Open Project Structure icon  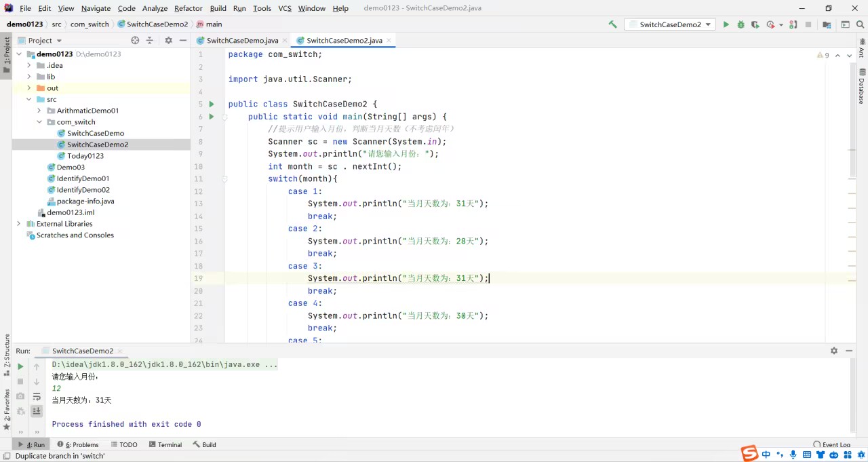pos(827,24)
